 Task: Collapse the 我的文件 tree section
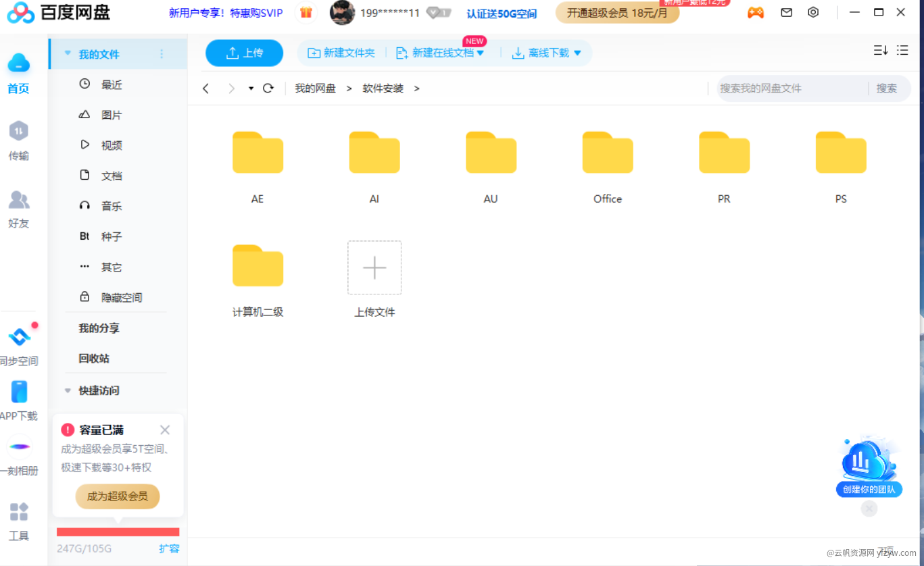(67, 53)
